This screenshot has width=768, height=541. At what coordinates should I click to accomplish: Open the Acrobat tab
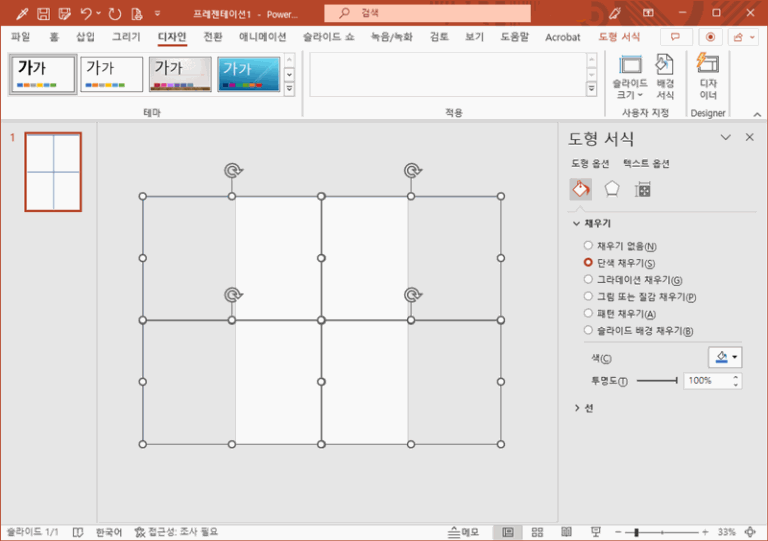pos(562,37)
